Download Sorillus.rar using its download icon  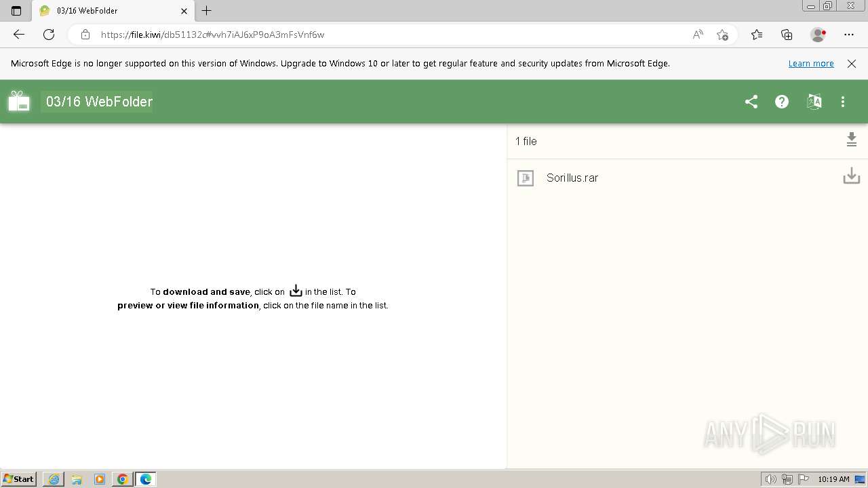pyautogui.click(x=852, y=176)
